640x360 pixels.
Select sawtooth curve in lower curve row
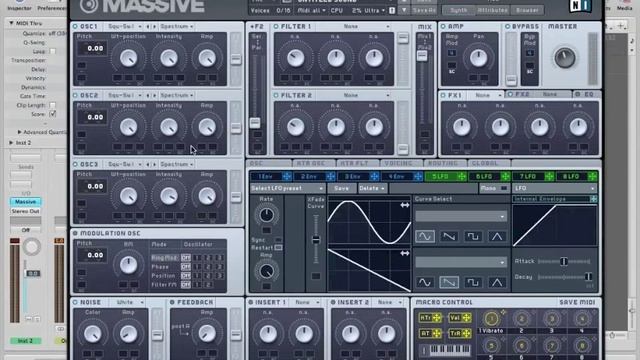[449, 282]
